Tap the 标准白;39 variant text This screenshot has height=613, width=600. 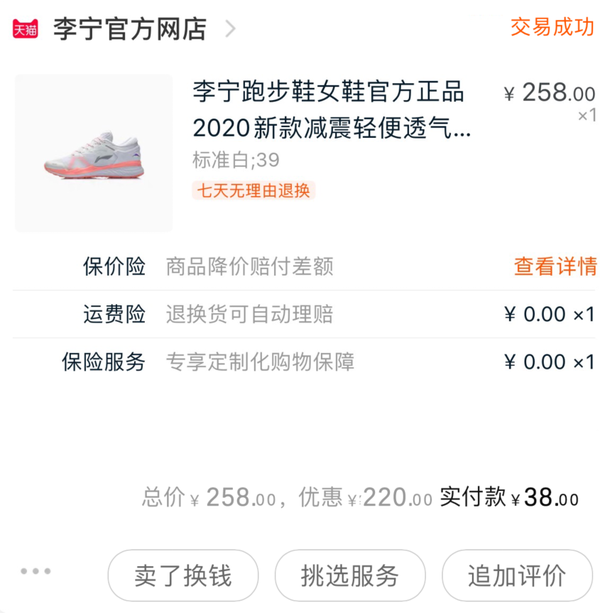235,160
